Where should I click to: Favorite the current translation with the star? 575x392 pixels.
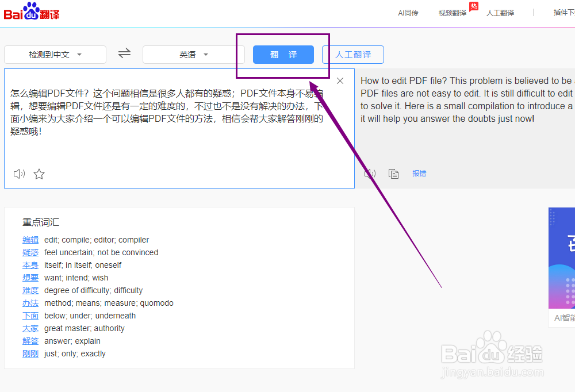[39, 174]
